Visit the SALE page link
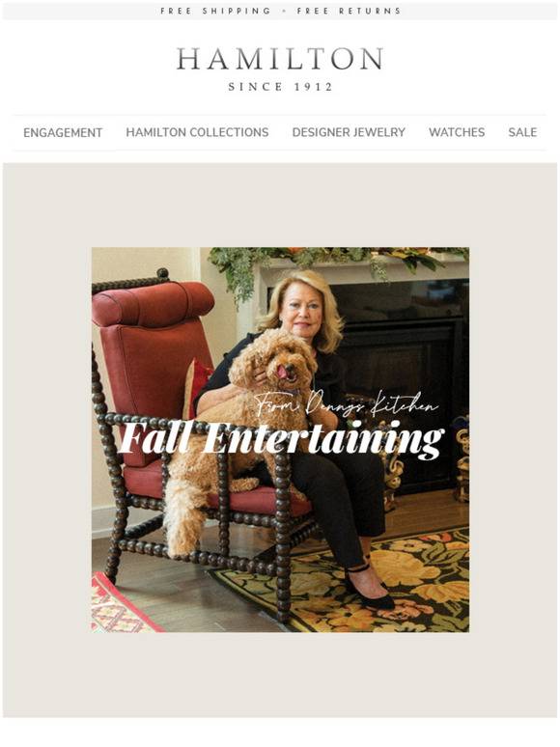This screenshot has width=560, height=747. click(522, 132)
